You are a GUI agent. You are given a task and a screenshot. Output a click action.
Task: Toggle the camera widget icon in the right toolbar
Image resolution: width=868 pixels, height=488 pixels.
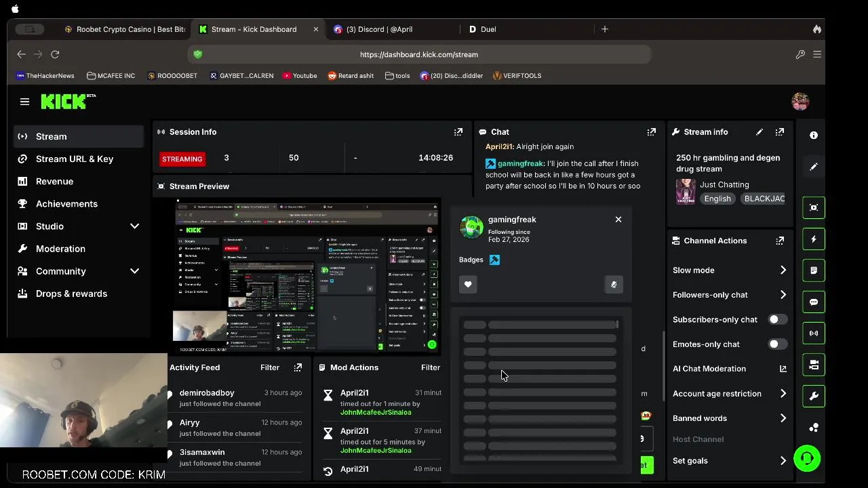coord(814,365)
